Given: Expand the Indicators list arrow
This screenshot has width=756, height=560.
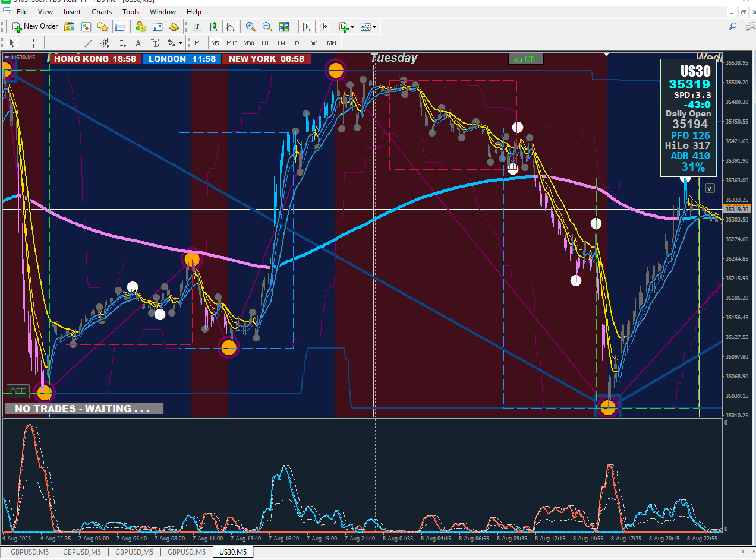Looking at the screenshot, I should tap(352, 27).
